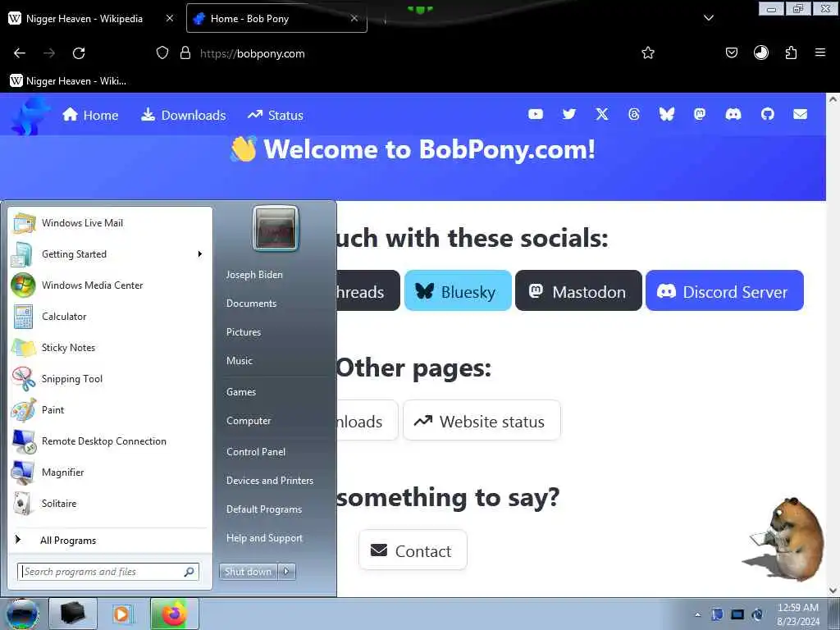Reload the current page
The height and width of the screenshot is (630, 840).
pyautogui.click(x=79, y=53)
